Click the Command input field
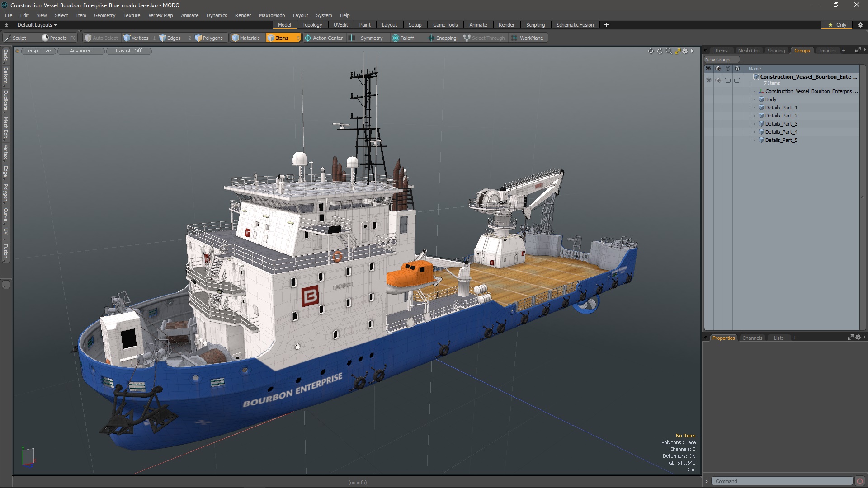Viewport: 868px width, 488px height. [781, 481]
